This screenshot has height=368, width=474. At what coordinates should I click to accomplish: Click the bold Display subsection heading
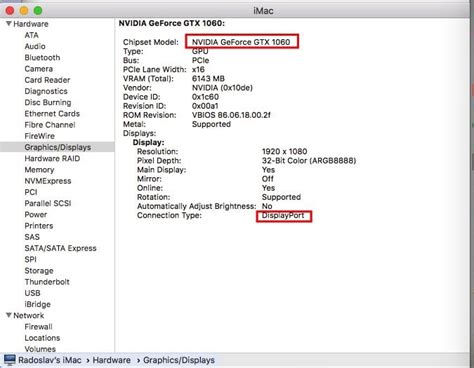tap(148, 142)
